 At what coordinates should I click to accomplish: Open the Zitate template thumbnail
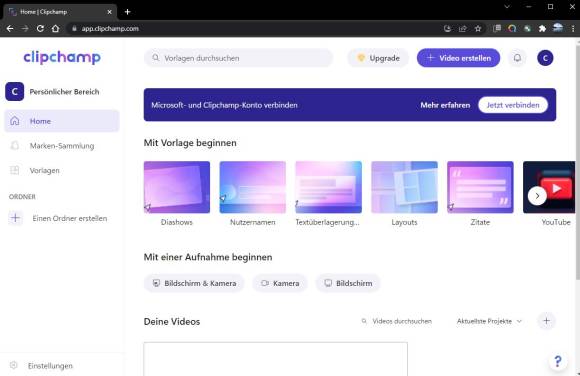[480, 187]
